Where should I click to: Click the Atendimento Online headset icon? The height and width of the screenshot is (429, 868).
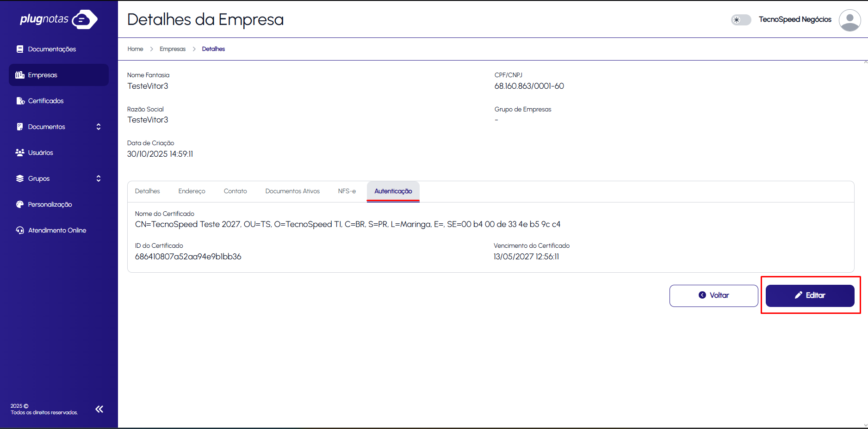[x=20, y=230]
